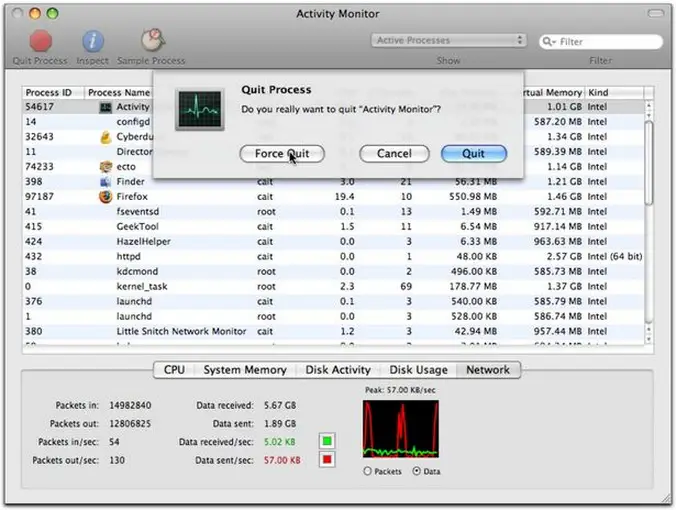This screenshot has width=676, height=510.
Task: Click the Finder process icon
Action: coord(106,182)
